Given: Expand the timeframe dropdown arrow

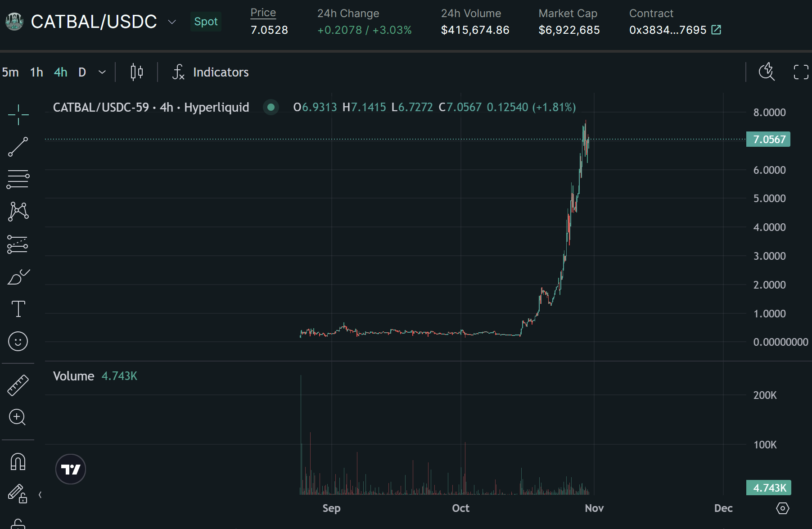Looking at the screenshot, I should click(x=102, y=72).
